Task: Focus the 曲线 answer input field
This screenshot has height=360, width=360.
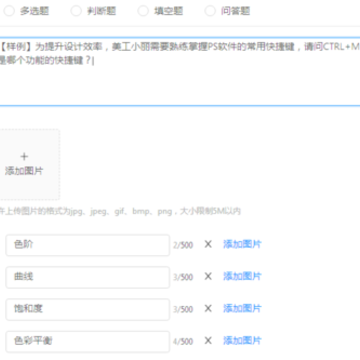Action: pos(88,277)
